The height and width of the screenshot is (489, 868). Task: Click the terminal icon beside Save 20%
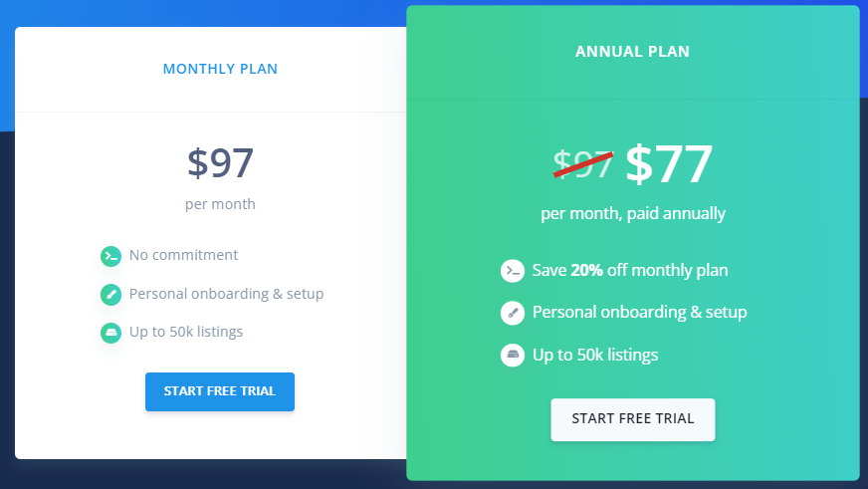513,271
